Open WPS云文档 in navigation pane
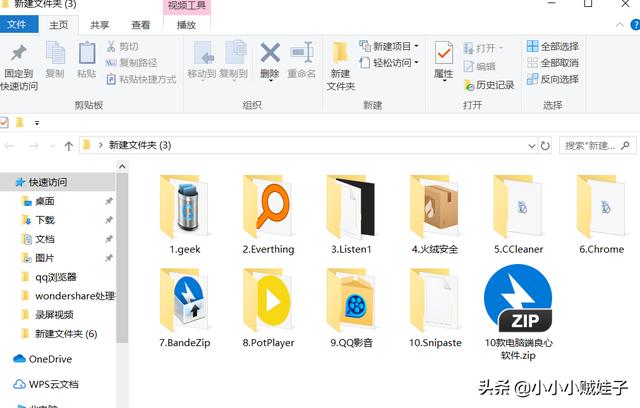Screen dimensions: 640x408 coord(45,384)
